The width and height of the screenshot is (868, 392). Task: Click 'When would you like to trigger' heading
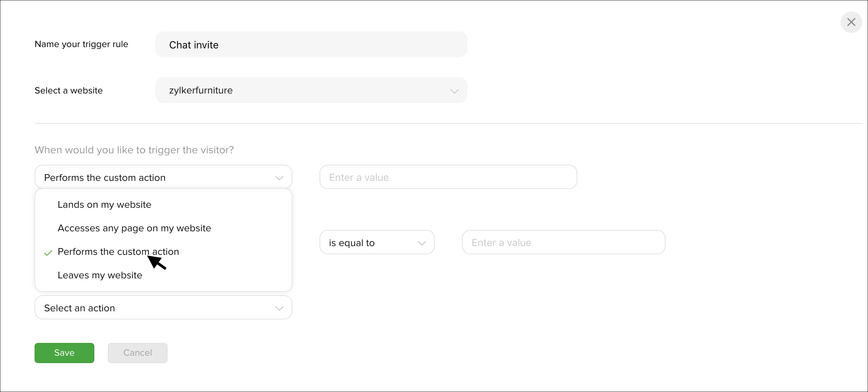[x=134, y=150]
